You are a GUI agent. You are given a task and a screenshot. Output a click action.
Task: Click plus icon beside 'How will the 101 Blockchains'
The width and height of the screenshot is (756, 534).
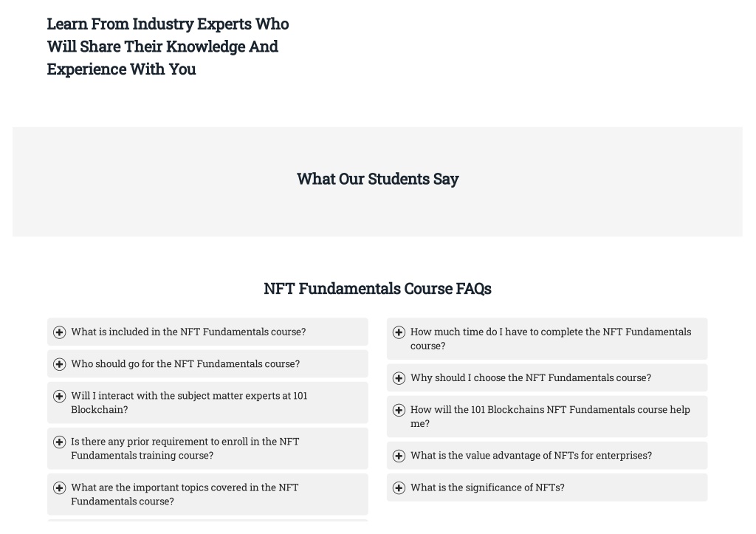click(399, 410)
